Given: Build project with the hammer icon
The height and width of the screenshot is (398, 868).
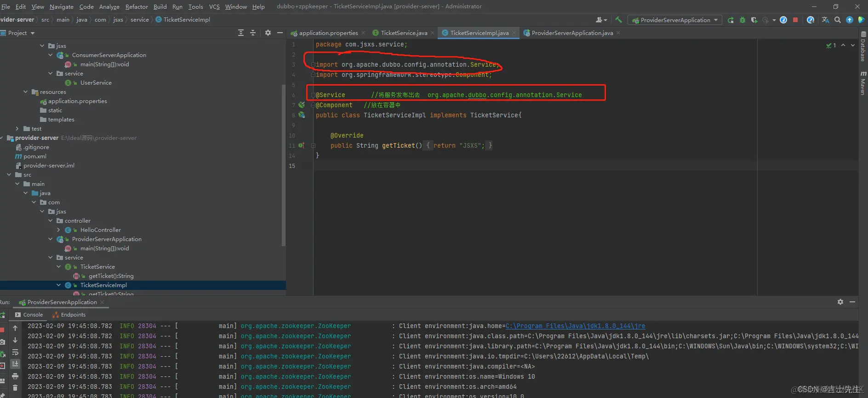Looking at the screenshot, I should point(618,20).
